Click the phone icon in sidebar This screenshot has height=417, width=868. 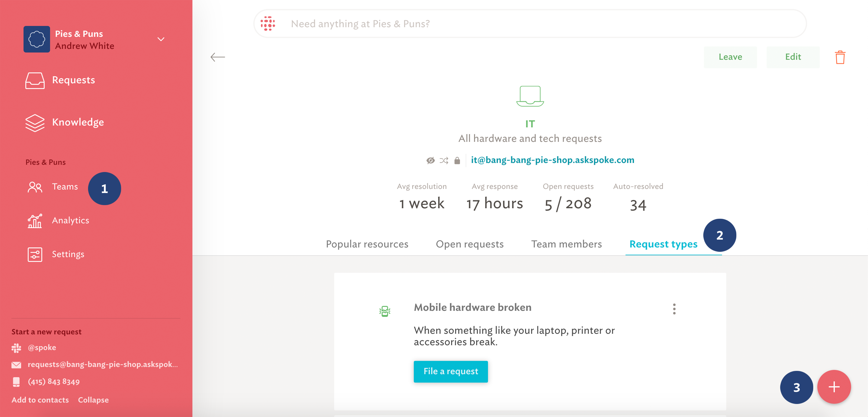coord(16,382)
